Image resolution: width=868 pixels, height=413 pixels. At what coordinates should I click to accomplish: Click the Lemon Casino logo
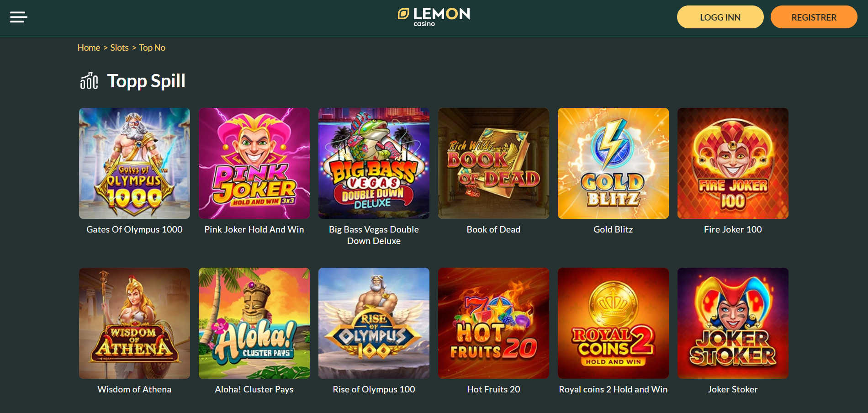pyautogui.click(x=434, y=17)
